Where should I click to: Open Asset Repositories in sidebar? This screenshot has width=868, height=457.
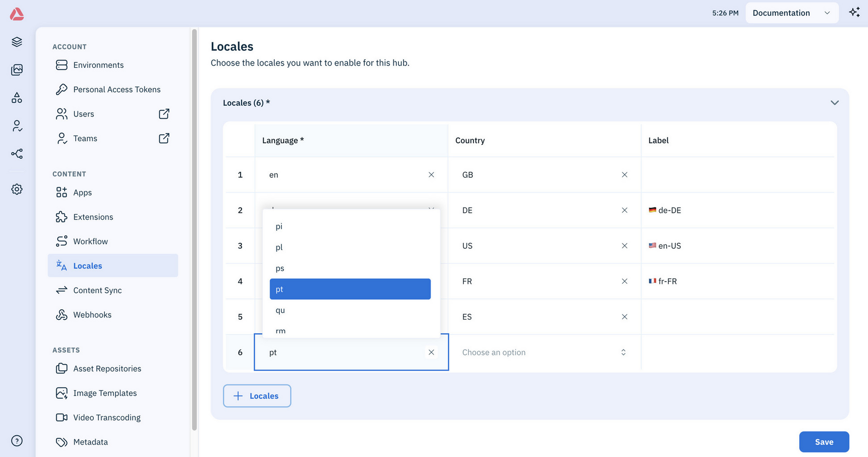[113, 369]
